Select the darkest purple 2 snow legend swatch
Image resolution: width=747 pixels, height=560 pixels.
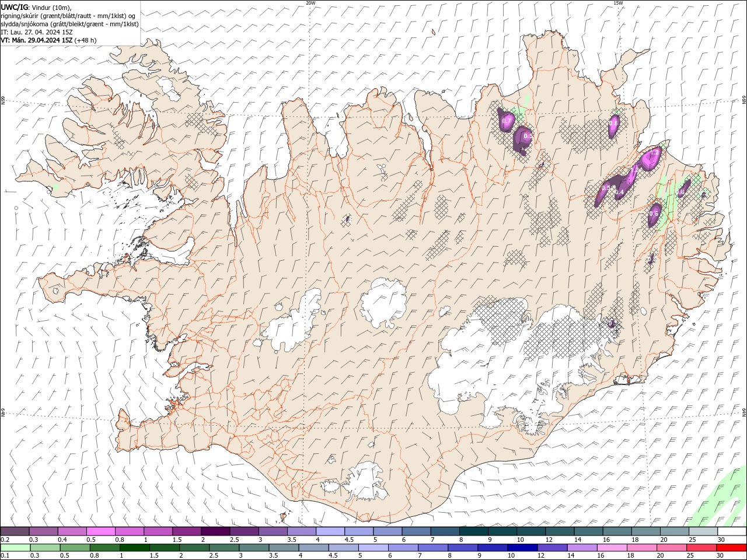coord(215,531)
